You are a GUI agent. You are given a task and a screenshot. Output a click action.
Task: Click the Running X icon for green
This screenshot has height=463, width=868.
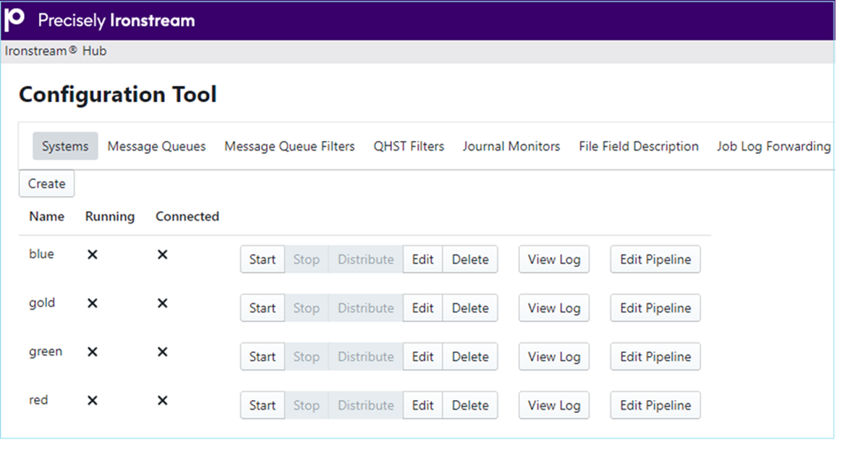(93, 352)
